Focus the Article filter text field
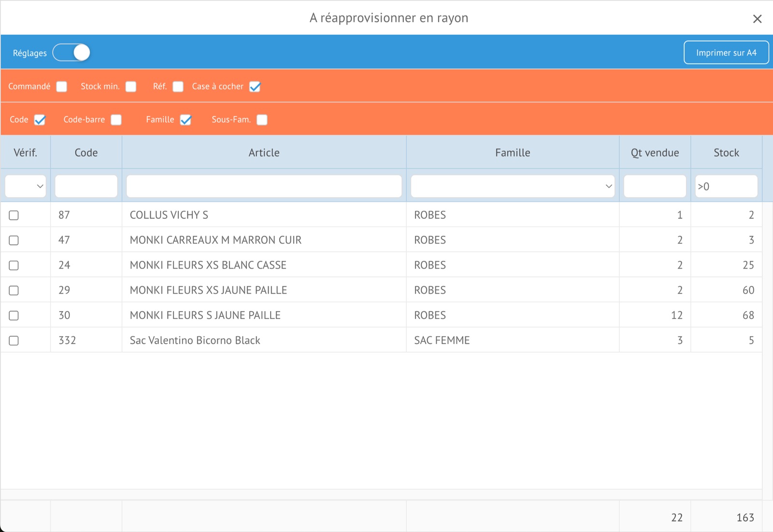This screenshot has height=532, width=773. (264, 187)
